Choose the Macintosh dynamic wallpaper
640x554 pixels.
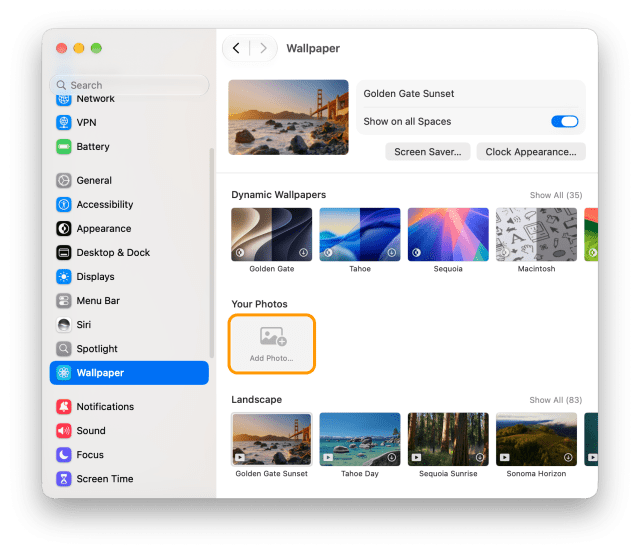[536, 234]
